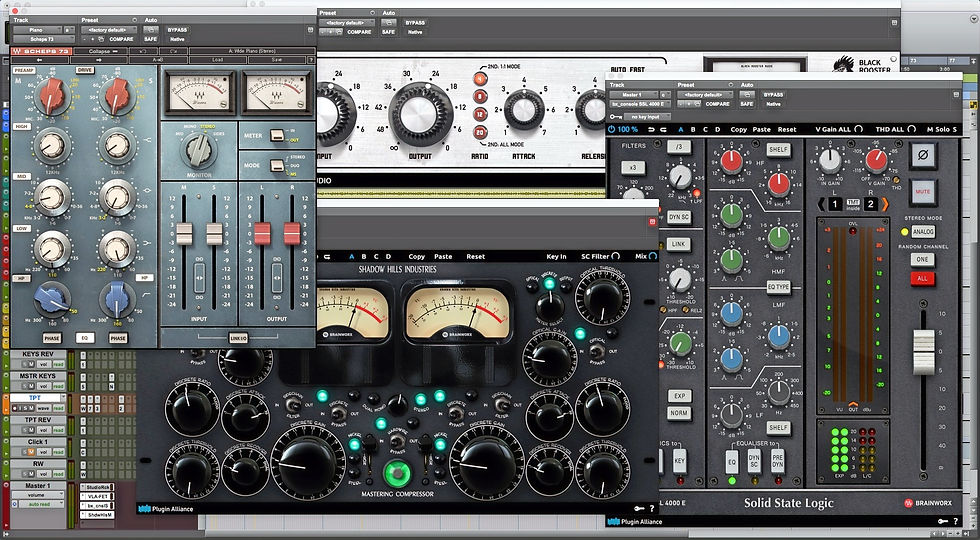Open the TPT track name dropdown arrow
This screenshot has width=980, height=540.
pos(63,398)
